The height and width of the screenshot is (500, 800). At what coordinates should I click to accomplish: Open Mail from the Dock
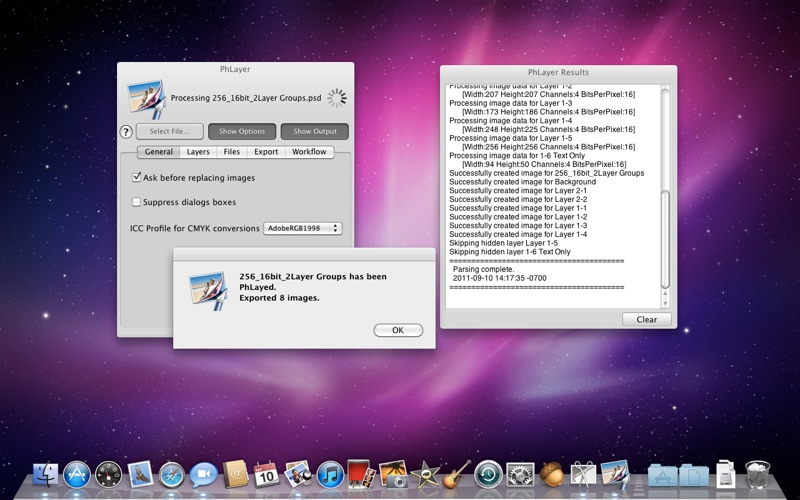[140, 474]
